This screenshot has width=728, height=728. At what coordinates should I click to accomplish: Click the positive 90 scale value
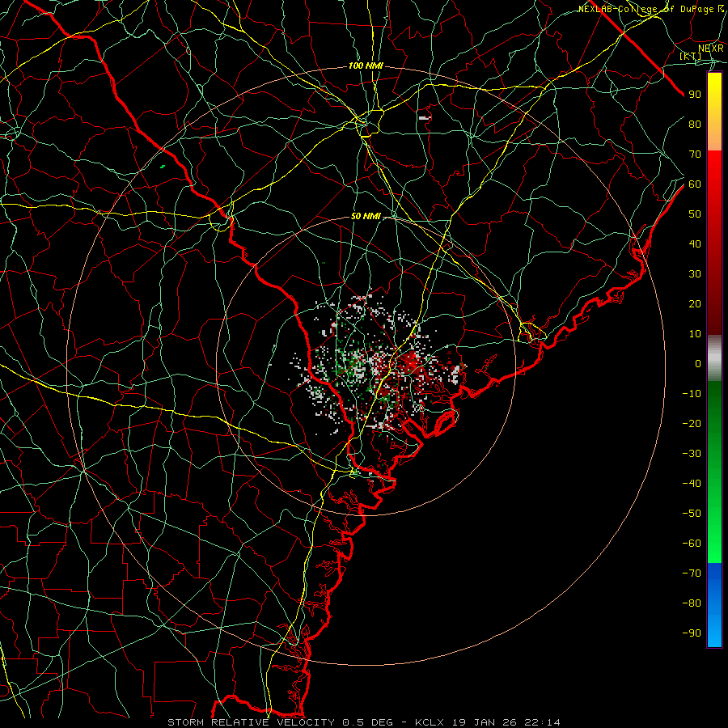[695, 95]
